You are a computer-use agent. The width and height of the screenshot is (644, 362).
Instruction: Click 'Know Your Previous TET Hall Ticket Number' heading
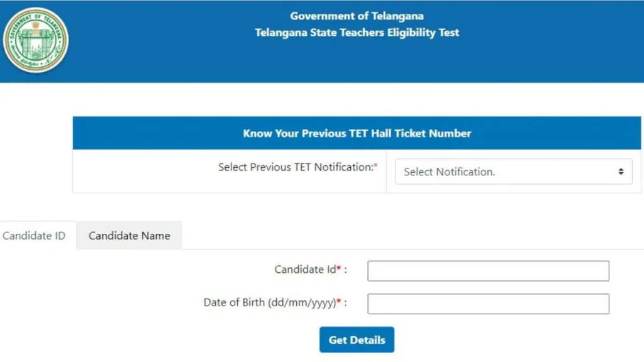(x=357, y=133)
